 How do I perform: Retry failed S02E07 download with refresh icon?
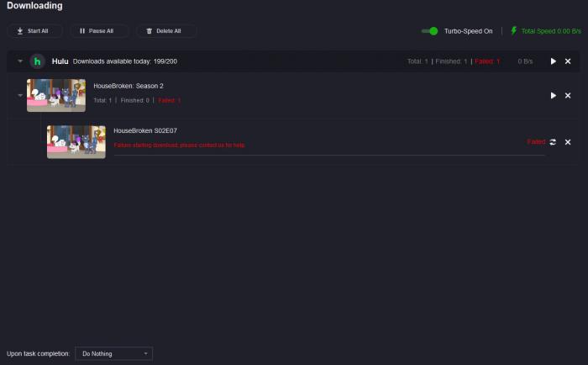553,142
